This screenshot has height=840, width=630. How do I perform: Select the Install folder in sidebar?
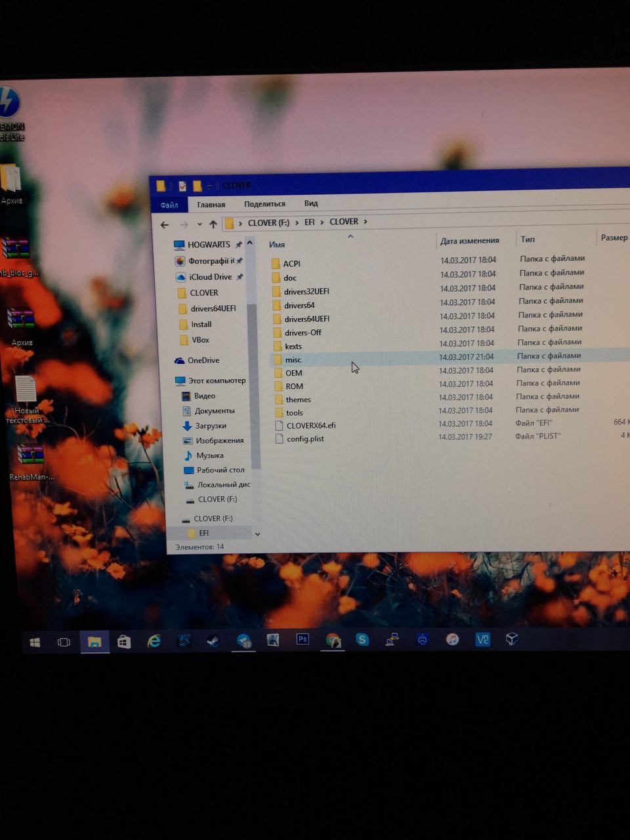[x=201, y=324]
